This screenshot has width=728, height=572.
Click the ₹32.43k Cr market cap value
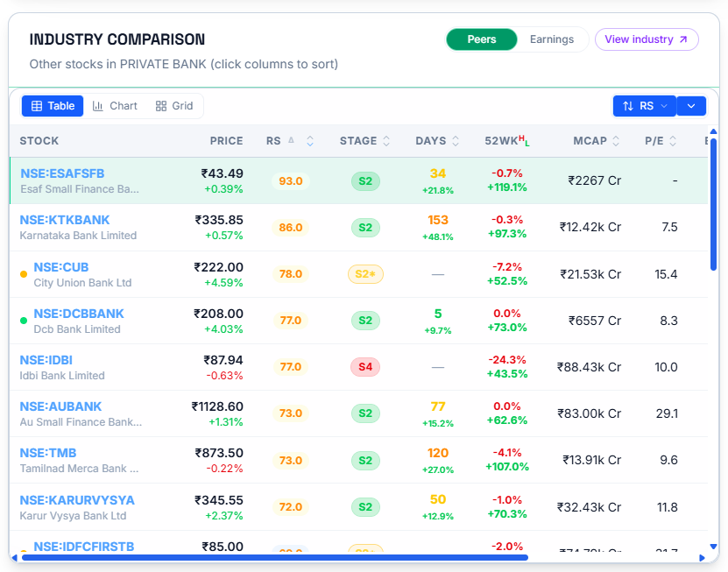click(x=589, y=507)
